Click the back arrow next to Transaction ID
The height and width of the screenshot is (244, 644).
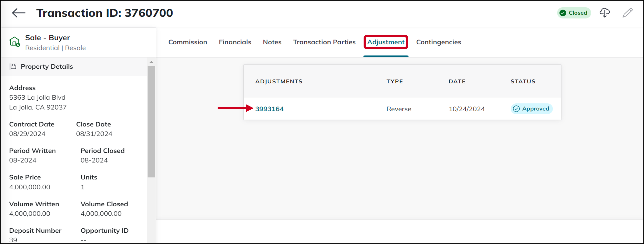(x=18, y=13)
